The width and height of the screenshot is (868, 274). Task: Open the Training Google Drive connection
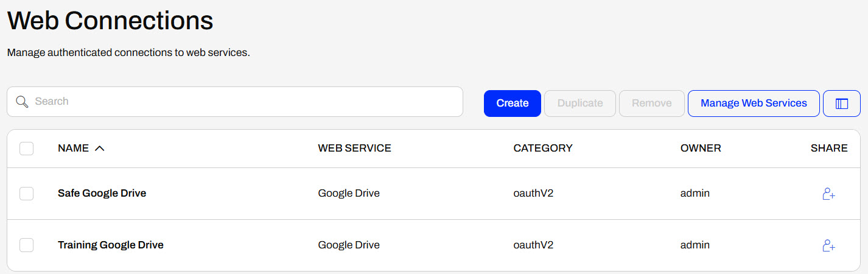point(110,245)
